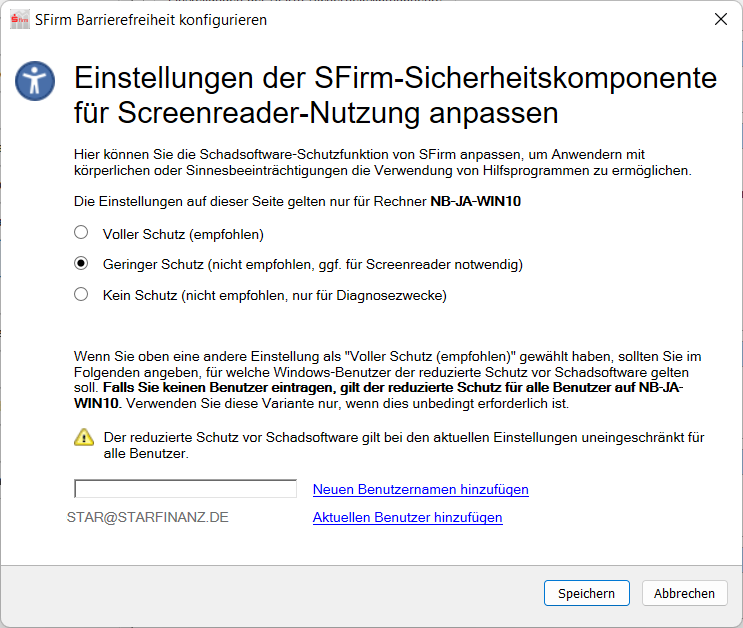Viewport: 743px width, 628px height.
Task: Focus the username input field
Action: coord(185,489)
